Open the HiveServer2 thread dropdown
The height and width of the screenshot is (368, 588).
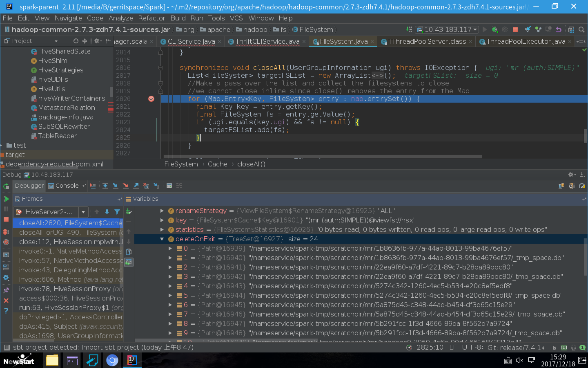coord(83,212)
